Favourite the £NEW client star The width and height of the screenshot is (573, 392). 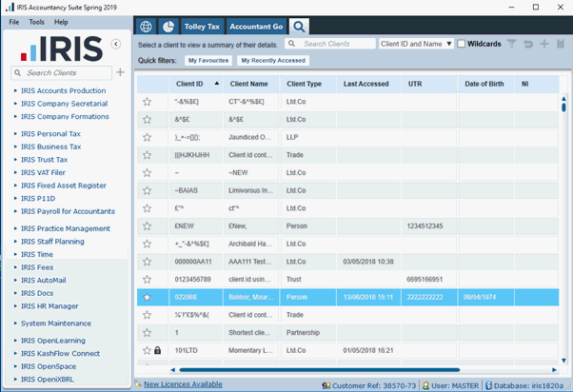click(x=147, y=226)
